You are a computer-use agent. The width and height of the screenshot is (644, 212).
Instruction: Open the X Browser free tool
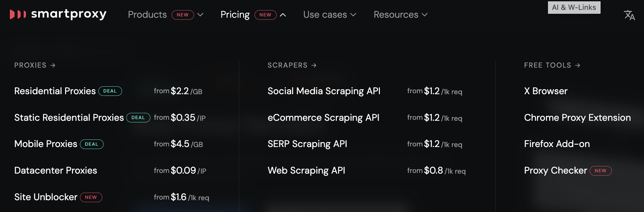click(546, 91)
